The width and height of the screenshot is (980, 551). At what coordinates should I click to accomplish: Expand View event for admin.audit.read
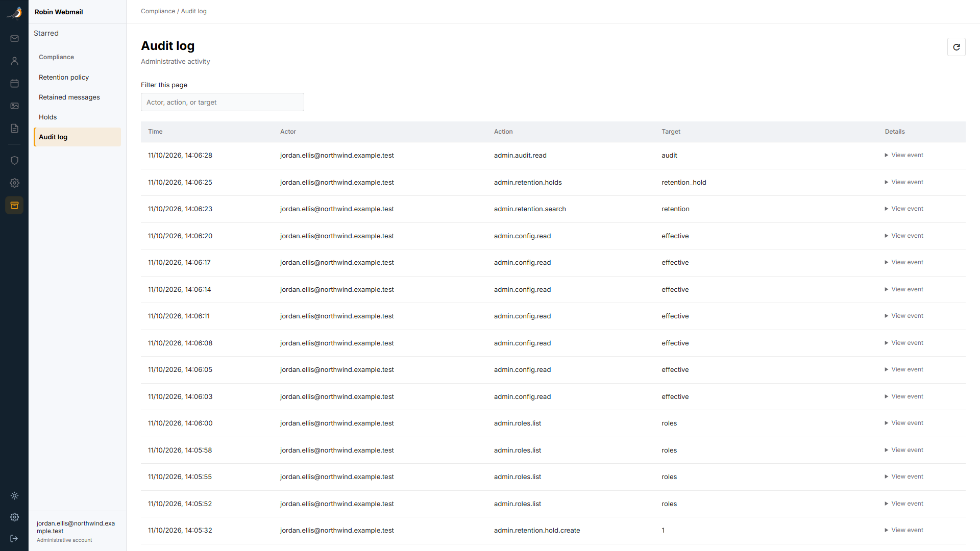click(904, 155)
